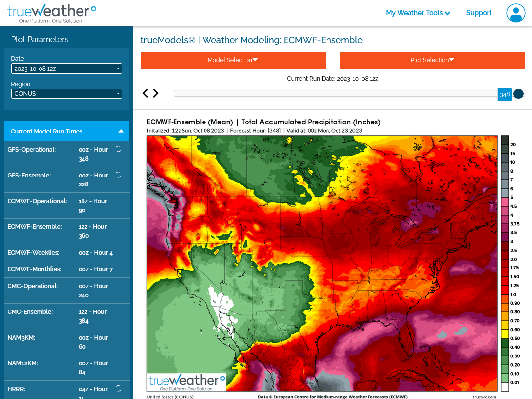
Task: Select NAM12KM model row
Action: [x=67, y=368]
